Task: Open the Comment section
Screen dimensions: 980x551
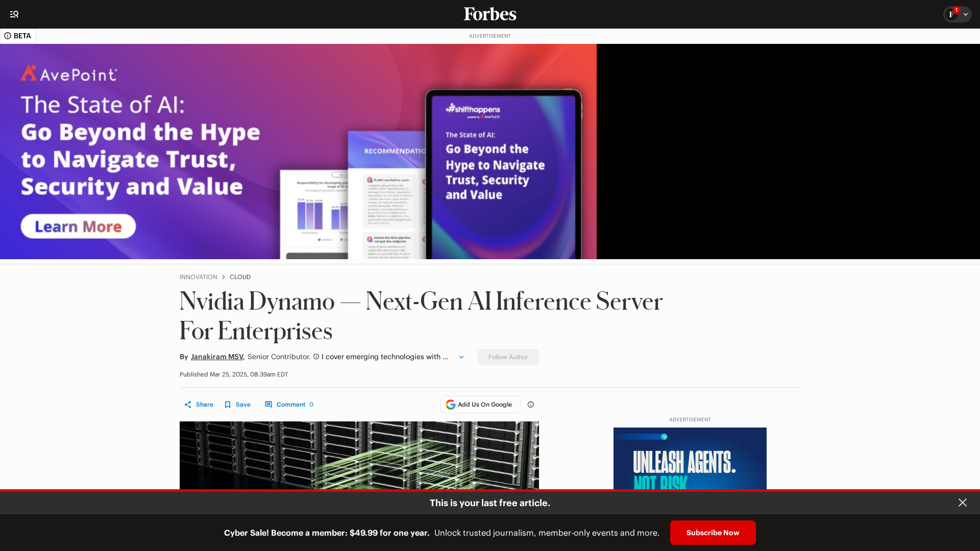Action: click(289, 405)
